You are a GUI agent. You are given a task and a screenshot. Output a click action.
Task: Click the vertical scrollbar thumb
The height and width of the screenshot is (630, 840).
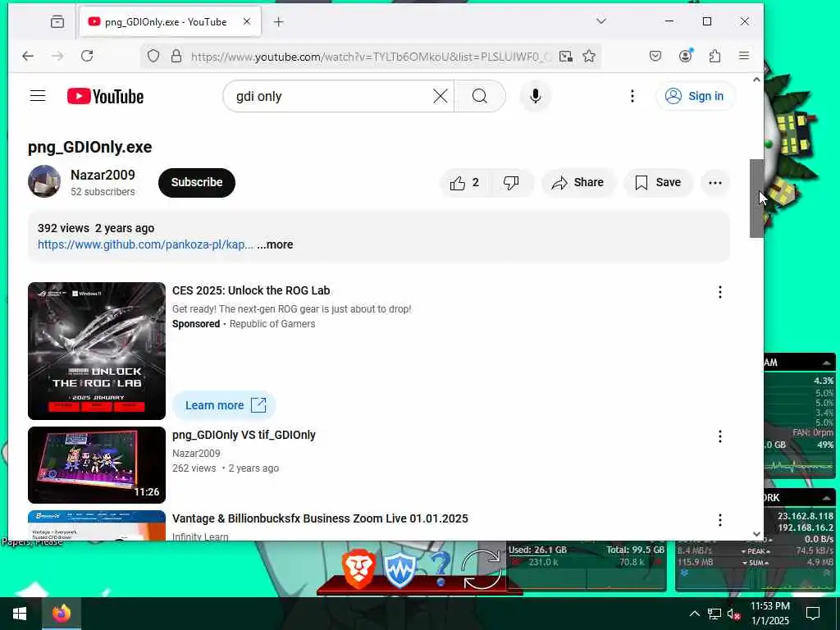756,199
